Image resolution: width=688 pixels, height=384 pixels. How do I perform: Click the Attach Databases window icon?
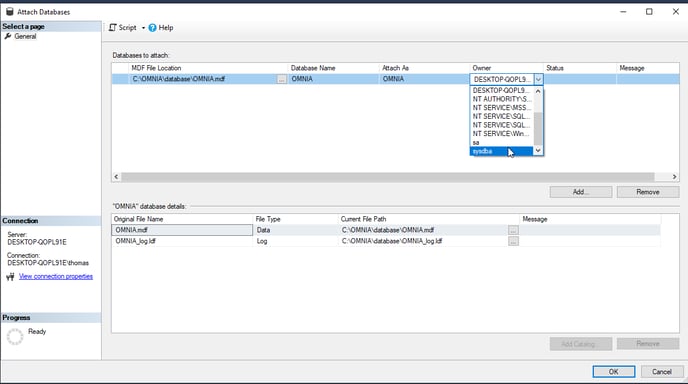[x=10, y=12]
